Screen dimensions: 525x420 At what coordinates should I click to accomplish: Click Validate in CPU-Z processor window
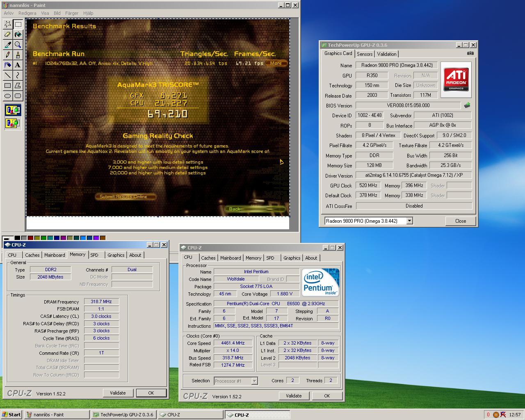pyautogui.click(x=294, y=396)
